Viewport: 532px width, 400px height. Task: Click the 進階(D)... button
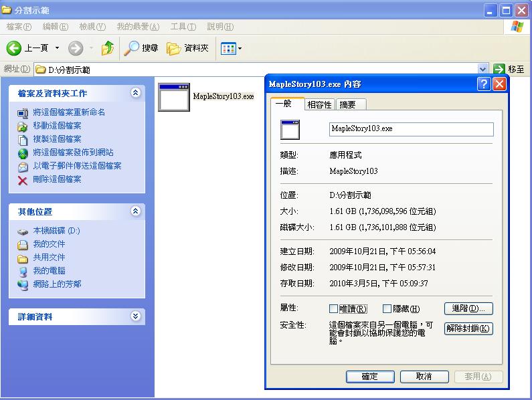click(x=468, y=308)
